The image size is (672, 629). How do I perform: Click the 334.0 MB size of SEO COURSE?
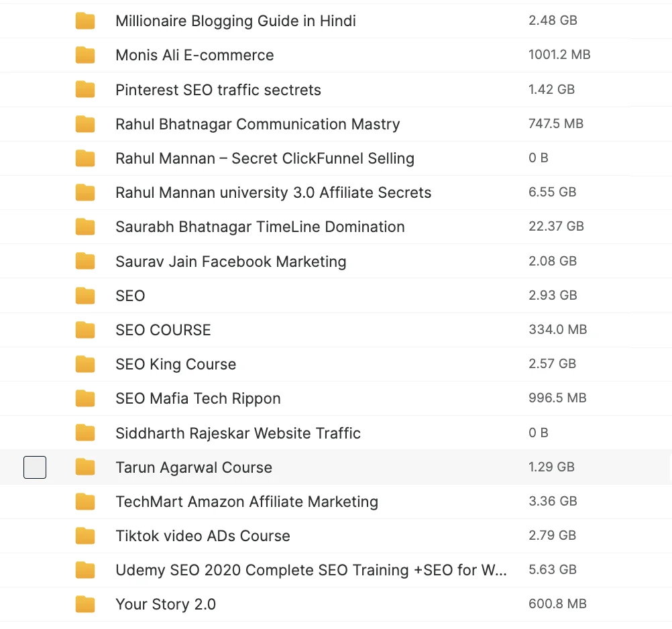[x=557, y=329]
